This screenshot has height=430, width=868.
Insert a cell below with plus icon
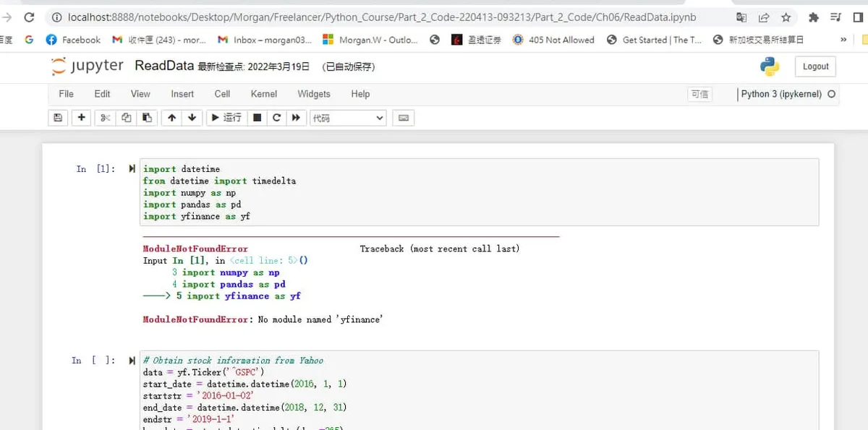[82, 118]
